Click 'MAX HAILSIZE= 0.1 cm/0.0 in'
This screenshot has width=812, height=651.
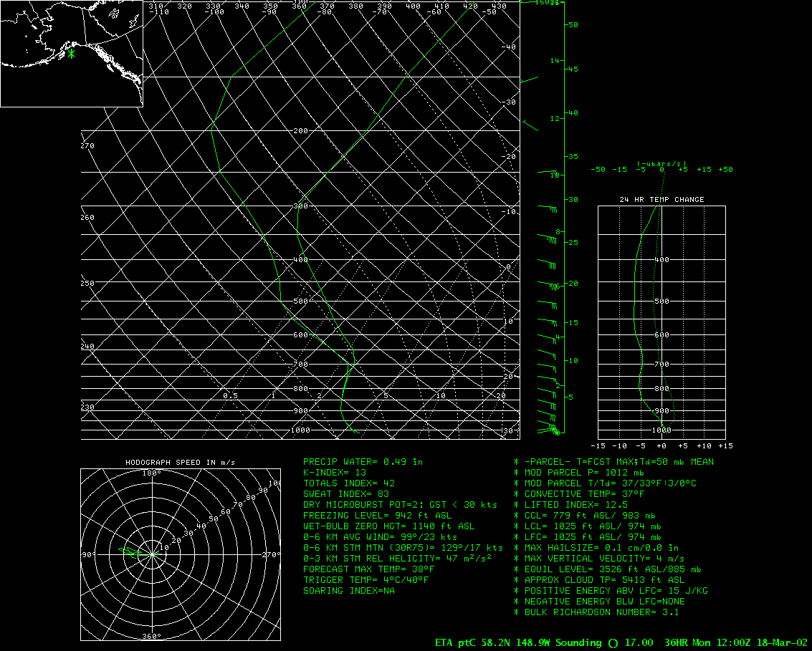(x=596, y=547)
